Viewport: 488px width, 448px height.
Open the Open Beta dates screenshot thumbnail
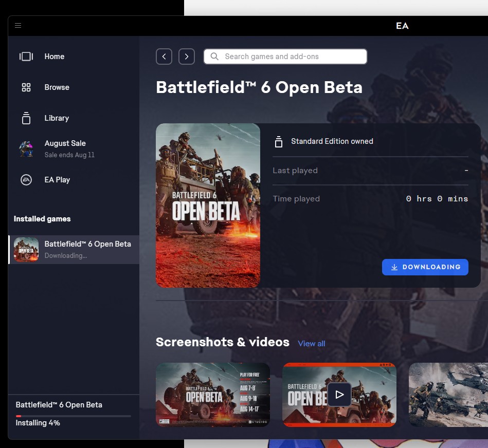(x=213, y=395)
